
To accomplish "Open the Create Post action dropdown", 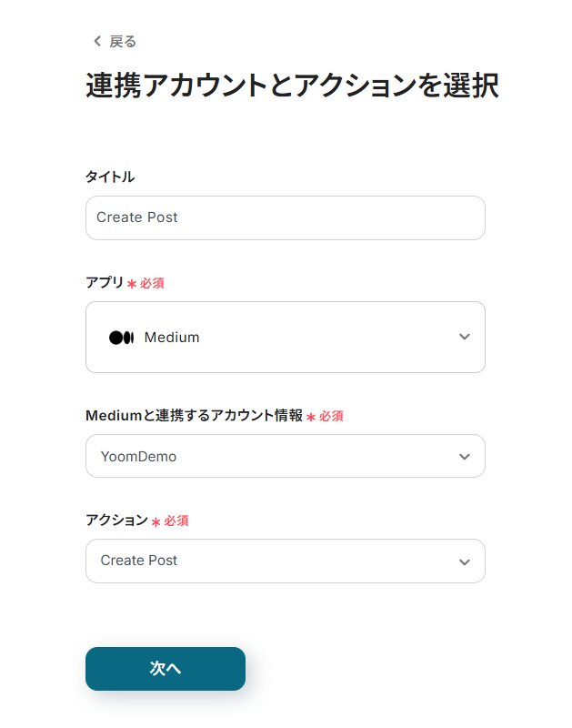I will tap(285, 561).
